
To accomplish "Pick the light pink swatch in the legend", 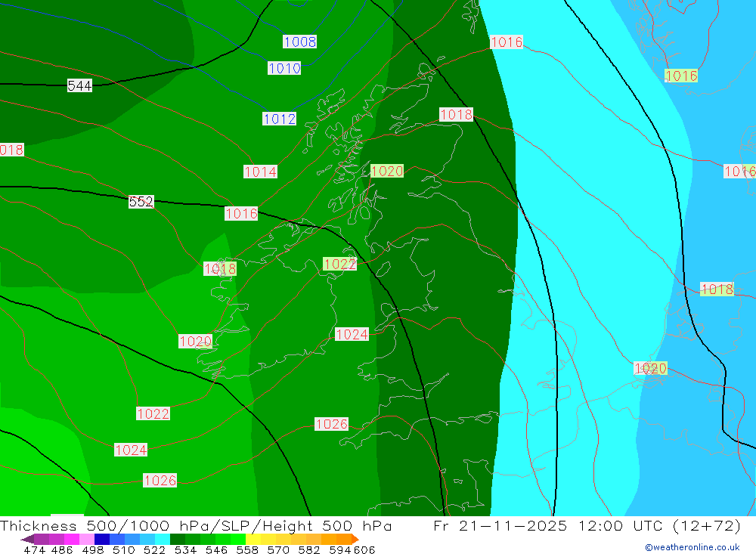I will tap(87, 539).
